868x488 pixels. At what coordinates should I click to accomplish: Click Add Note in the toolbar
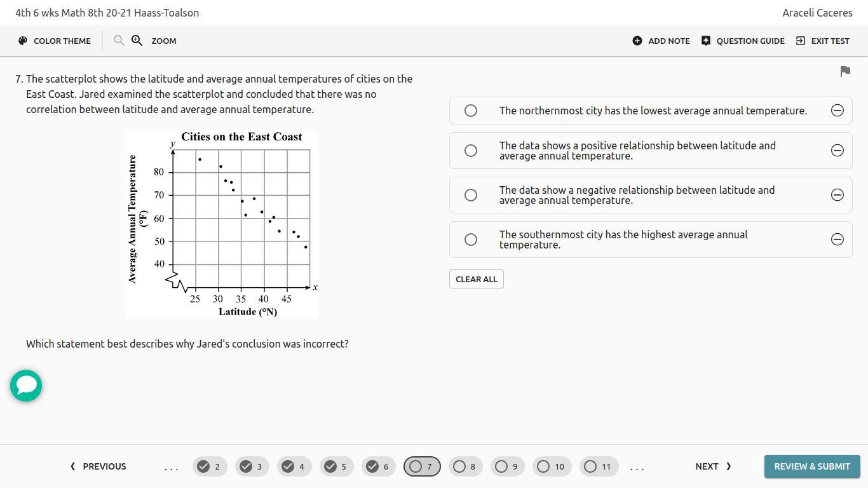click(661, 41)
